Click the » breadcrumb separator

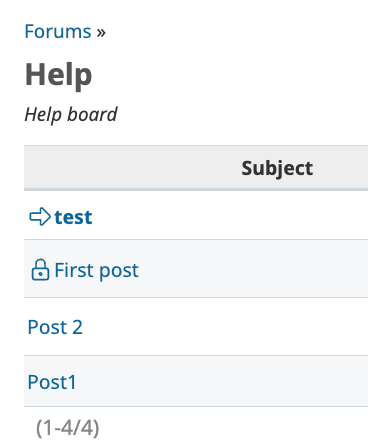[101, 32]
